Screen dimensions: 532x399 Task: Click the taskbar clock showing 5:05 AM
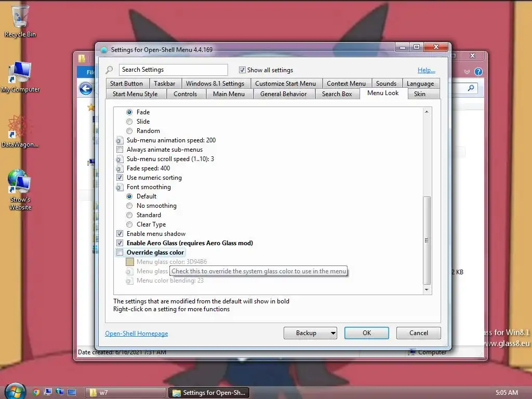tap(507, 393)
